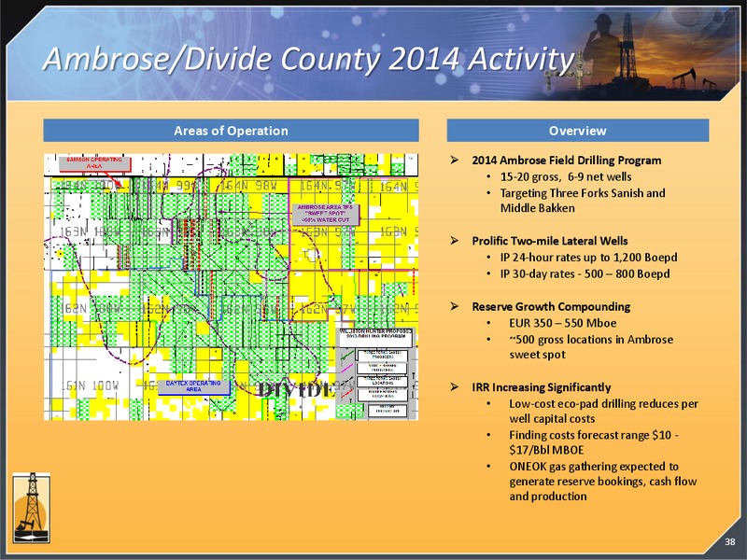Select 'ONEOK gas gathering expected to generate' bullet
Viewport: 747px width, 560px height.
click(603, 481)
